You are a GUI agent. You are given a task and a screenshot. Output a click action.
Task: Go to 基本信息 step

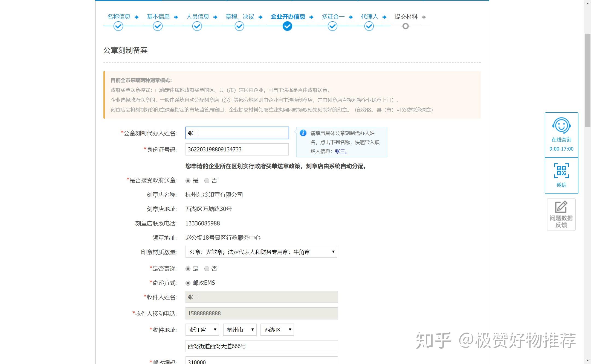point(158,17)
